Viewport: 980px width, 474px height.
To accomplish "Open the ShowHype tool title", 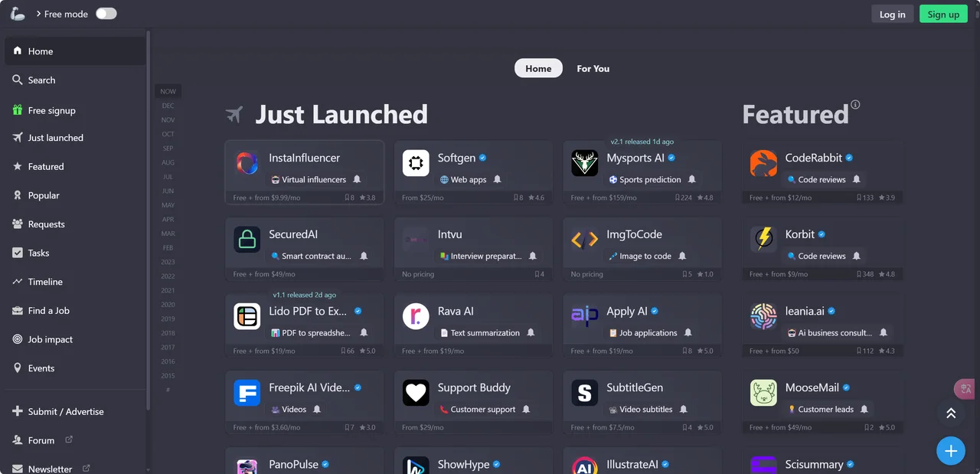I will (x=463, y=464).
